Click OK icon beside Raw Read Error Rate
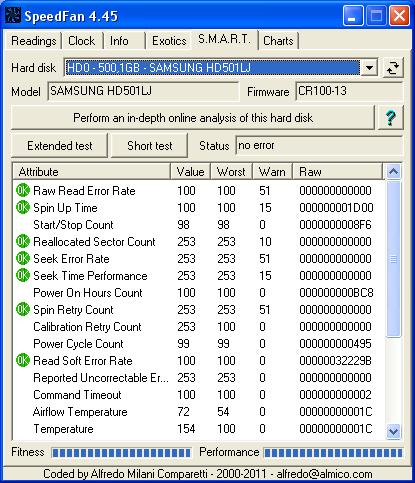Screen dimensions: 415x483 [23, 190]
